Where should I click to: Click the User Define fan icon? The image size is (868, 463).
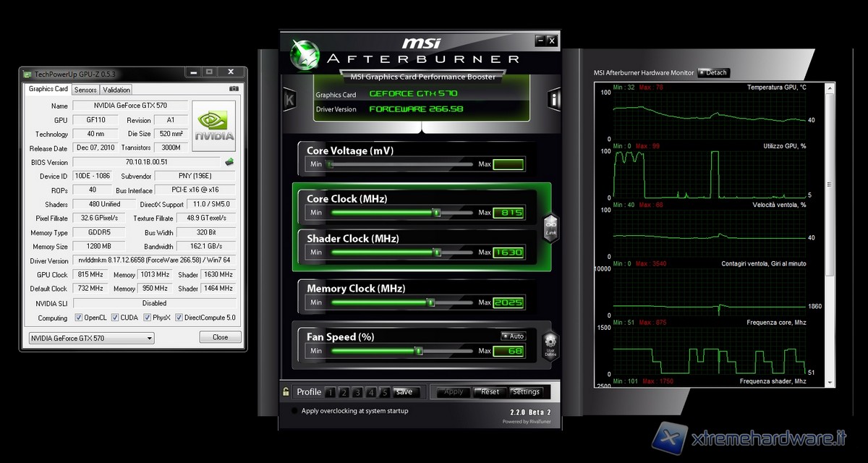(x=550, y=345)
